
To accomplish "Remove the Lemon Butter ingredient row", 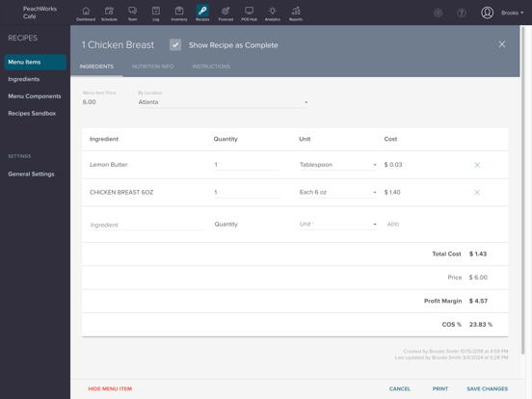I will point(477,165).
